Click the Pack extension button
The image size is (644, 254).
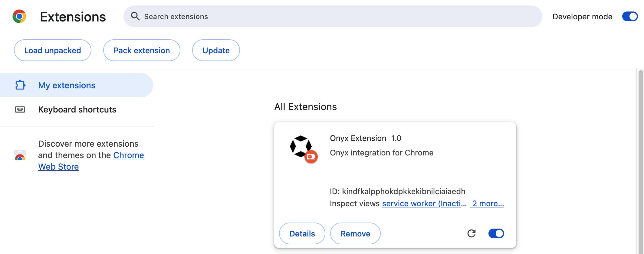pyautogui.click(x=142, y=50)
